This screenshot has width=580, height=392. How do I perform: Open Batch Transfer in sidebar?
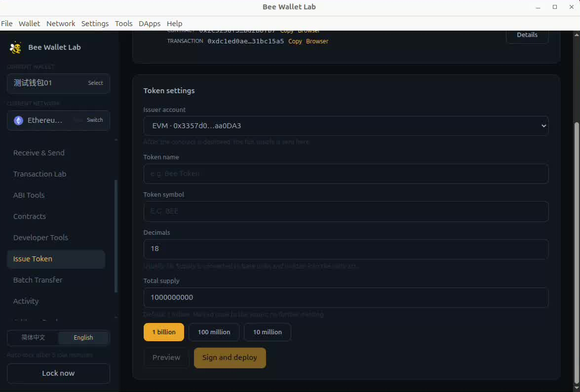pos(56,280)
